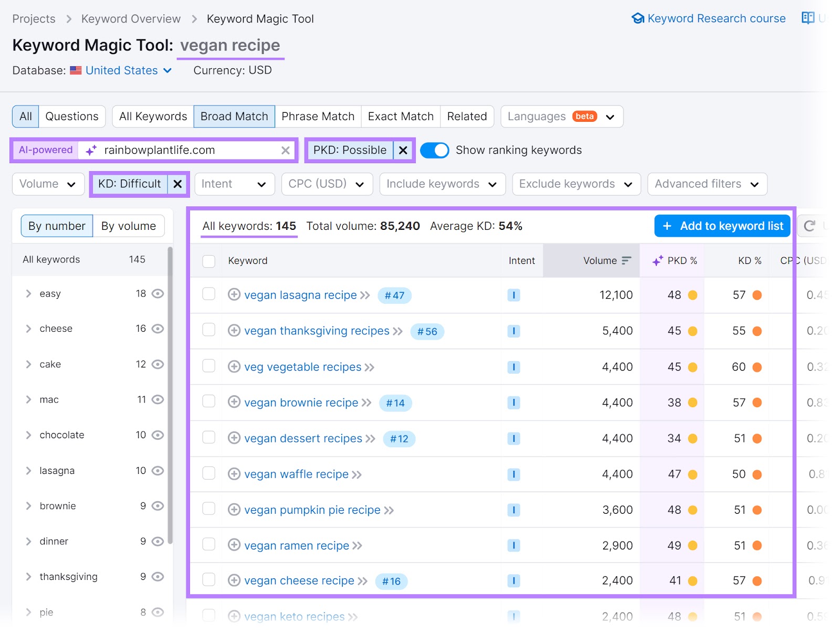Viewport: 840px width, 634px height.
Task: Switch sidebar view to "By volume"
Action: point(129,226)
